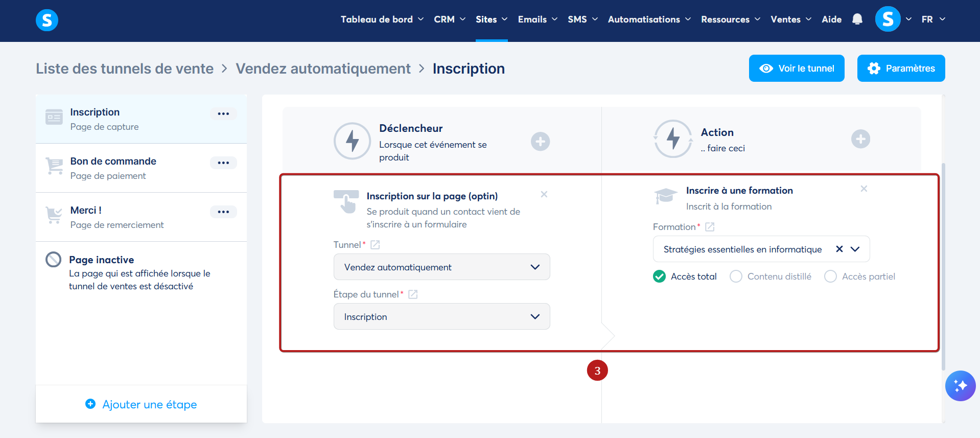The width and height of the screenshot is (980, 438).
Task: Click the AI assistant sparkle button
Action: [960, 386]
